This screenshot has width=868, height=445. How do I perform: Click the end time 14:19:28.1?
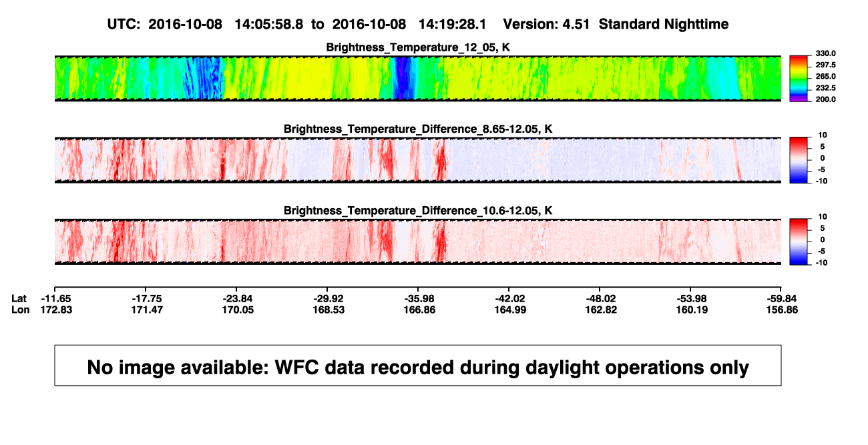[452, 24]
